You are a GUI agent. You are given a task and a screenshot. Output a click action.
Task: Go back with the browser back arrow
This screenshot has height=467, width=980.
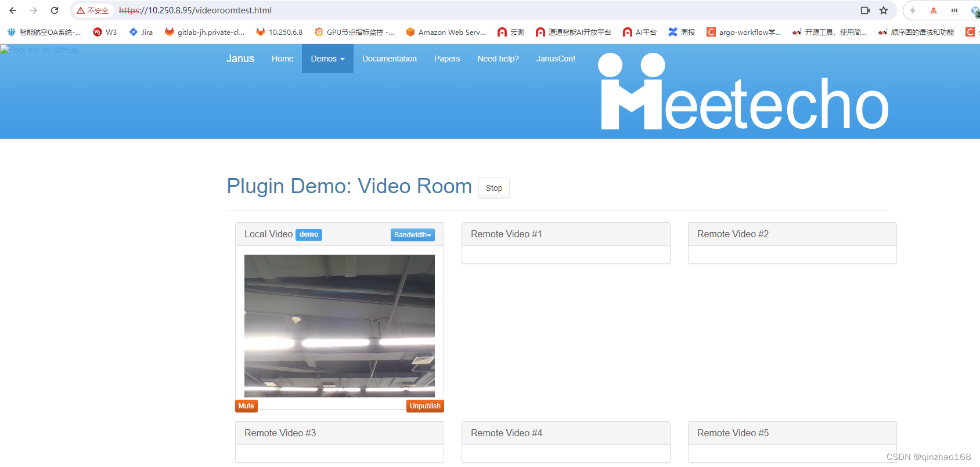pyautogui.click(x=13, y=10)
